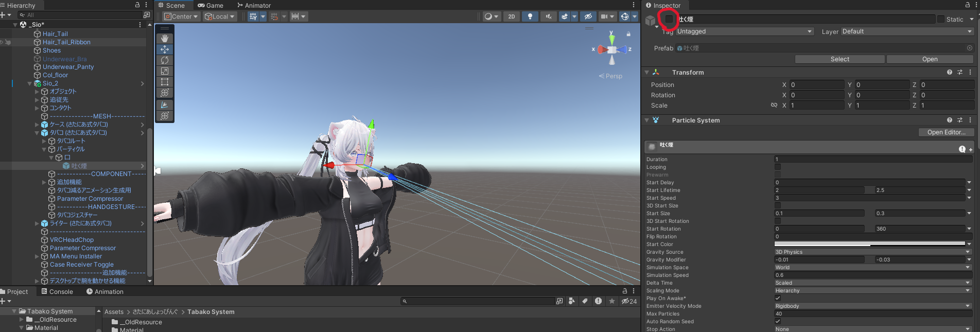Open Hierarchy panel more options menu
Viewport: 980px width, 332px height.
(146, 5)
